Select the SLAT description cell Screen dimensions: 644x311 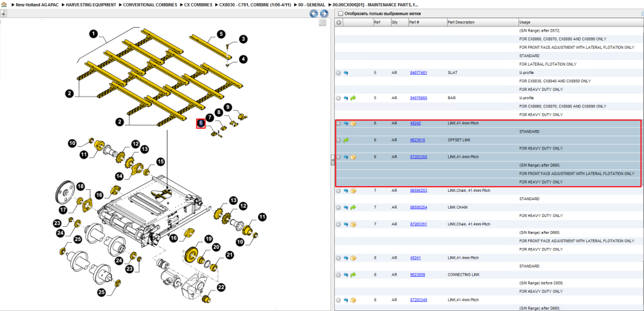452,73
